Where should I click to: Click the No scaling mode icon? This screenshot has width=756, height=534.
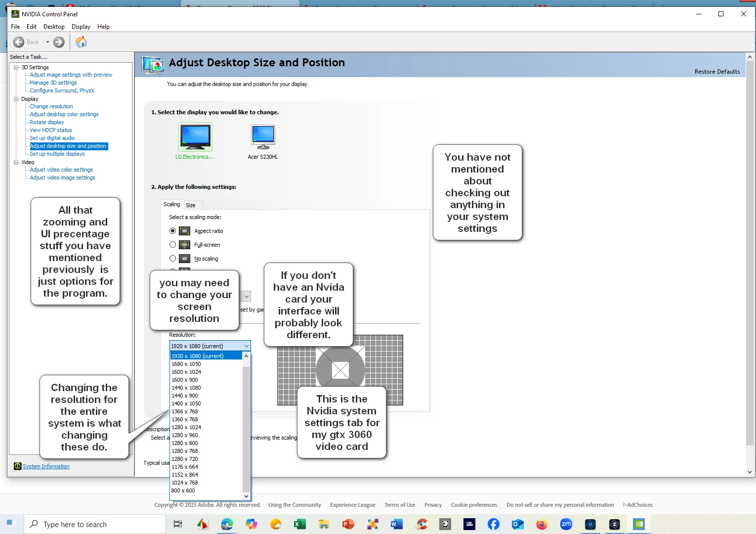pos(184,259)
